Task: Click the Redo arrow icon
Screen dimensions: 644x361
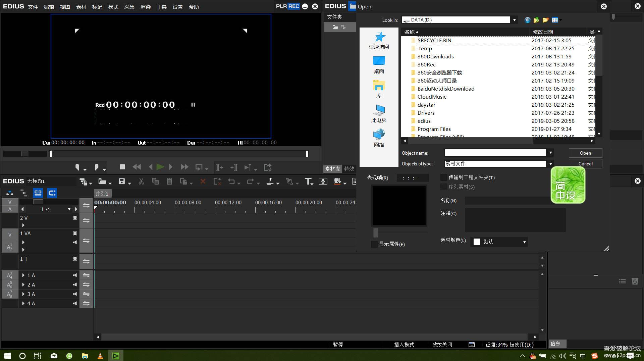Action: pyautogui.click(x=250, y=182)
